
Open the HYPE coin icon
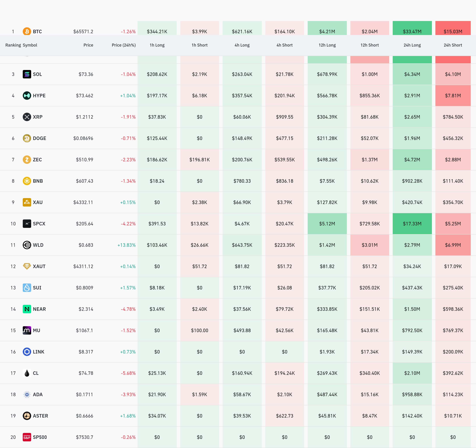click(27, 96)
